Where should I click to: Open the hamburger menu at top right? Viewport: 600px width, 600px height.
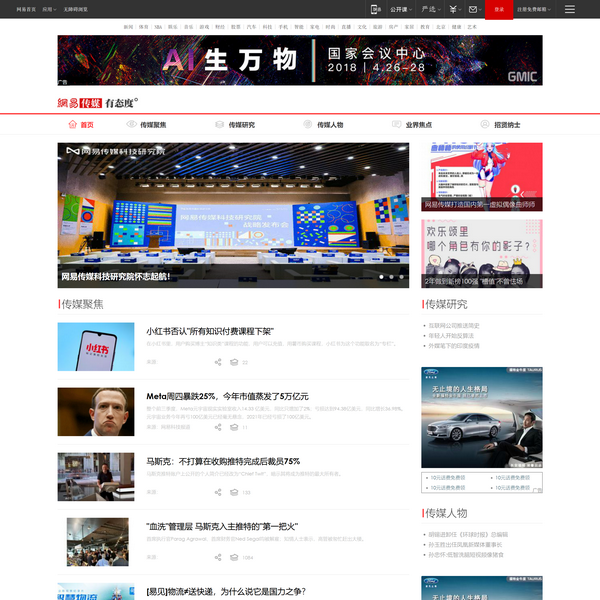coord(569,9)
